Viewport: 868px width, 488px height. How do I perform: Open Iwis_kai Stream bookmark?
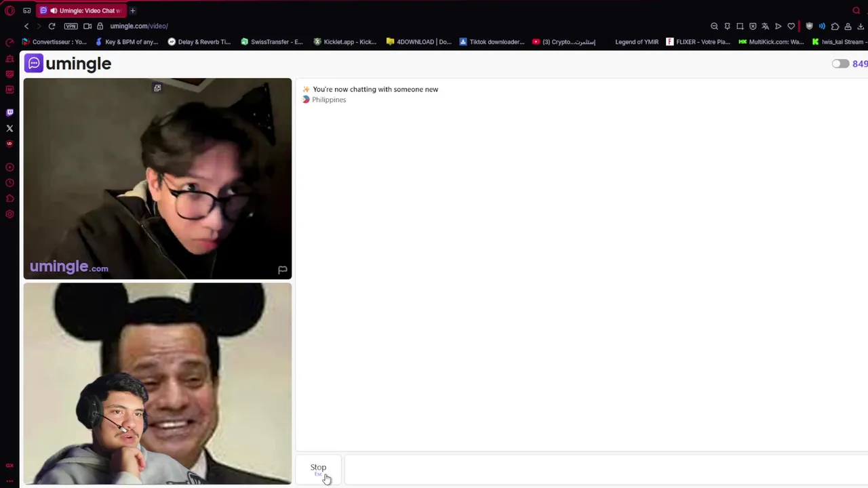click(x=840, y=41)
